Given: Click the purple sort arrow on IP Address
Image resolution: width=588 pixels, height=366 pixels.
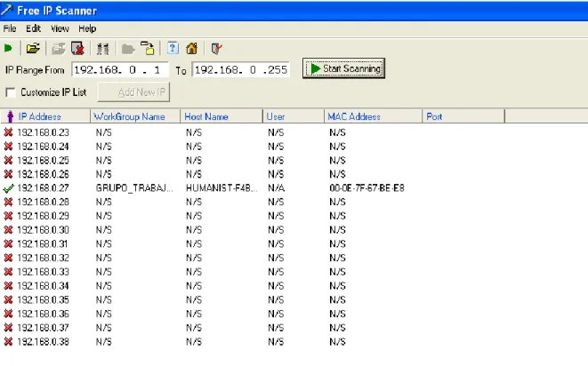Looking at the screenshot, I should point(10,116).
